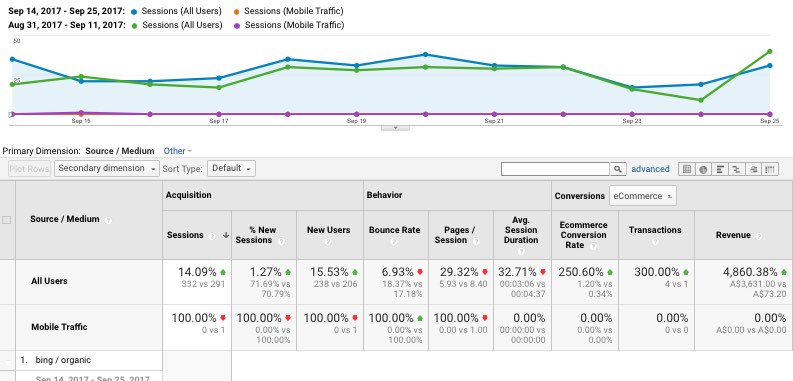The image size is (793, 381).
Task: Open help icon under Avg. Session Duration
Action: tap(521, 251)
